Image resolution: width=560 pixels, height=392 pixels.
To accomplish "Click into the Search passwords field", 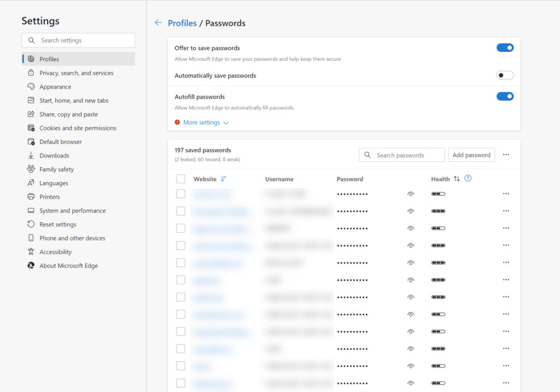I will pyautogui.click(x=407, y=155).
